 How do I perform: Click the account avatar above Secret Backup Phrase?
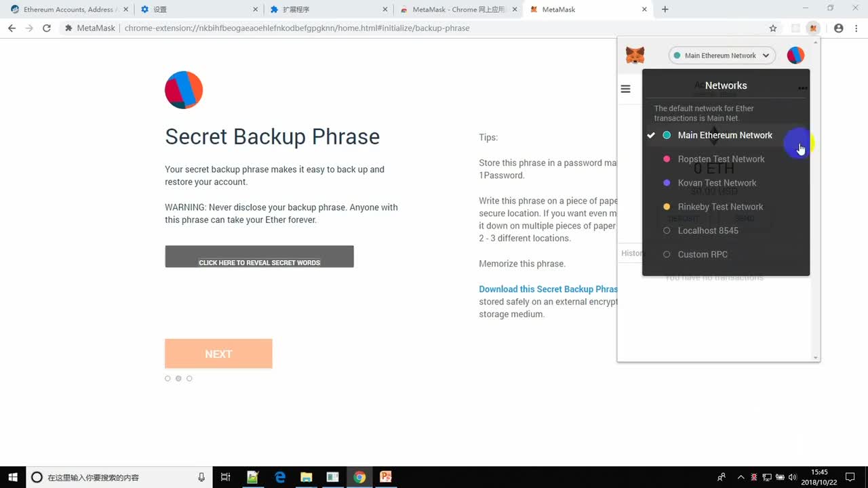(x=184, y=89)
